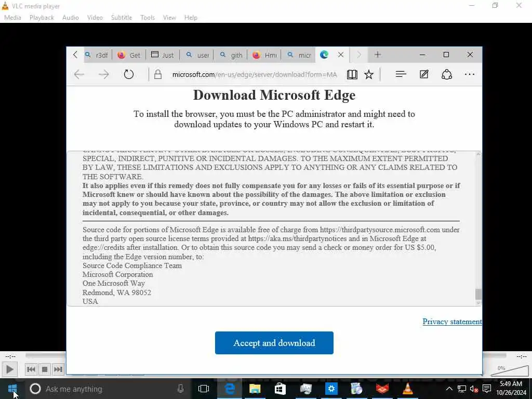The width and height of the screenshot is (532, 399).
Task: Open File Explorer from the taskbar
Action: [x=255, y=389]
